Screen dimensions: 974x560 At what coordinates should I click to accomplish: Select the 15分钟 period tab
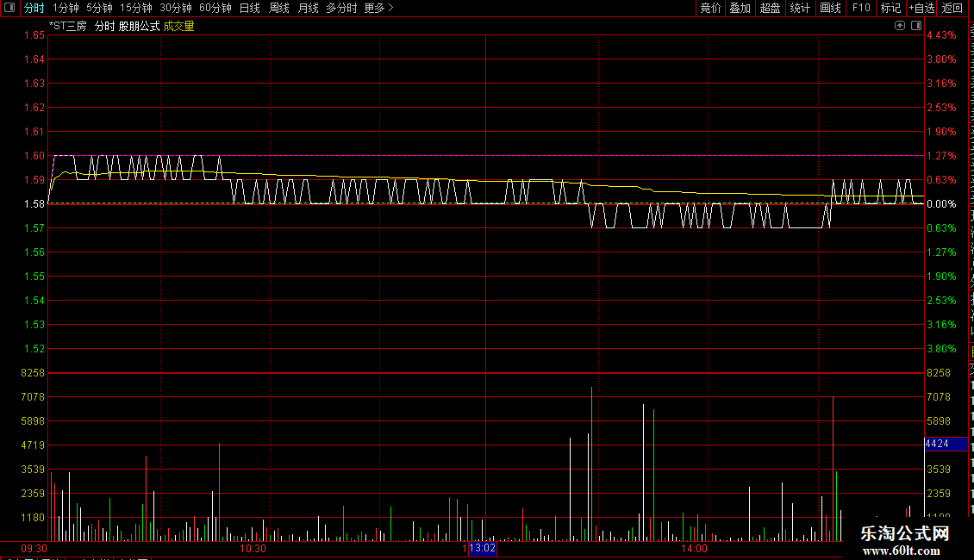(135, 8)
